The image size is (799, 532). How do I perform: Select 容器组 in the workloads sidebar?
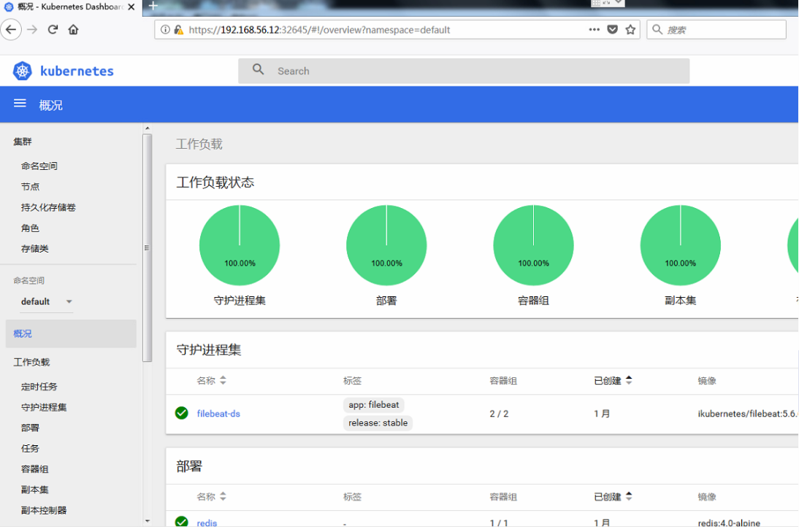click(35, 469)
